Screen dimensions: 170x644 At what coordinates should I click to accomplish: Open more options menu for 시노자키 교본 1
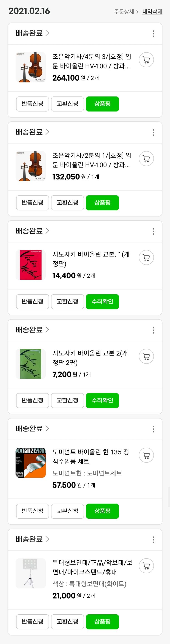[153, 231]
